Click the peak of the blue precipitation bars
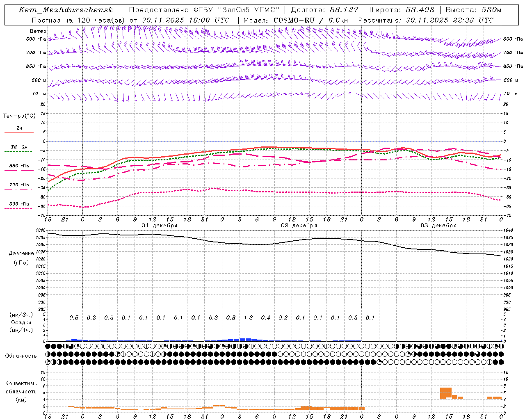The image size is (525, 420). [x=245, y=340]
